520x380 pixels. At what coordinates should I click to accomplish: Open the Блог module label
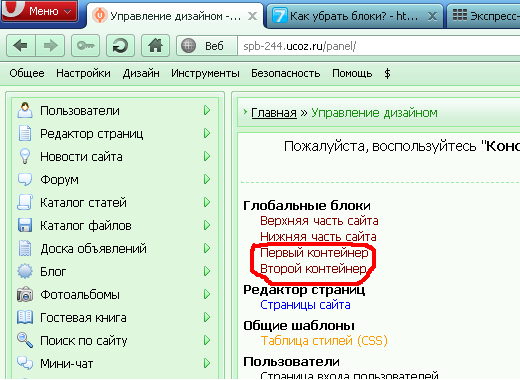[x=53, y=272]
